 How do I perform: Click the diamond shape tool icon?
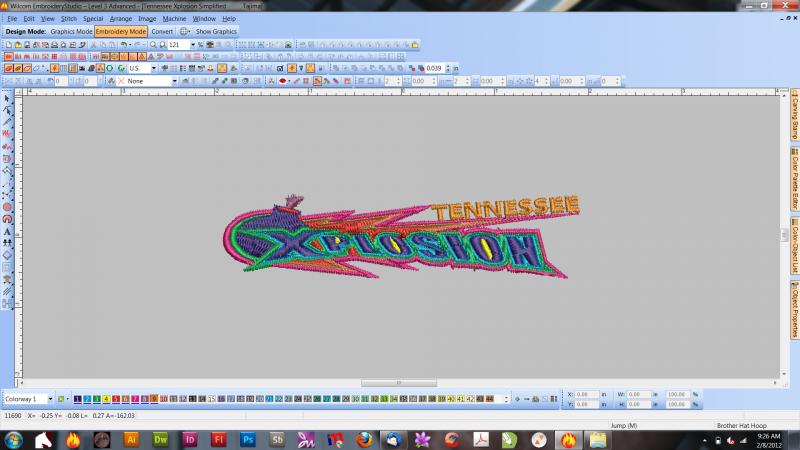[x=7, y=255]
